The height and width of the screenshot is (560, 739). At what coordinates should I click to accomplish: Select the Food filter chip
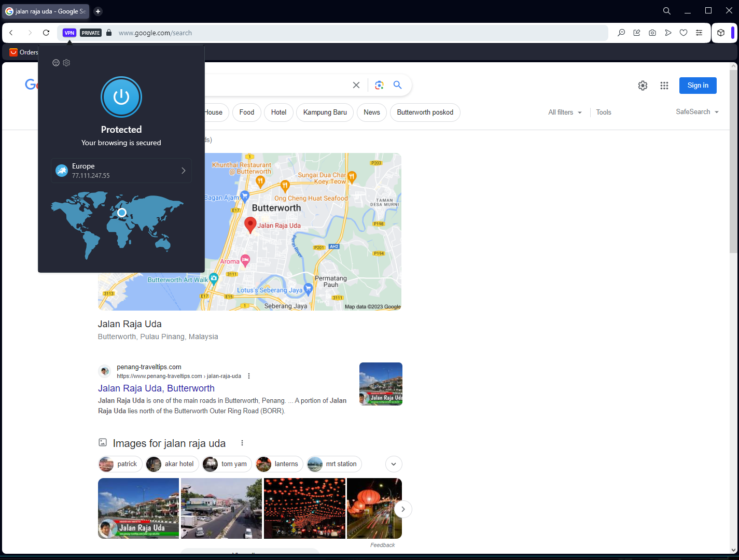pos(247,113)
